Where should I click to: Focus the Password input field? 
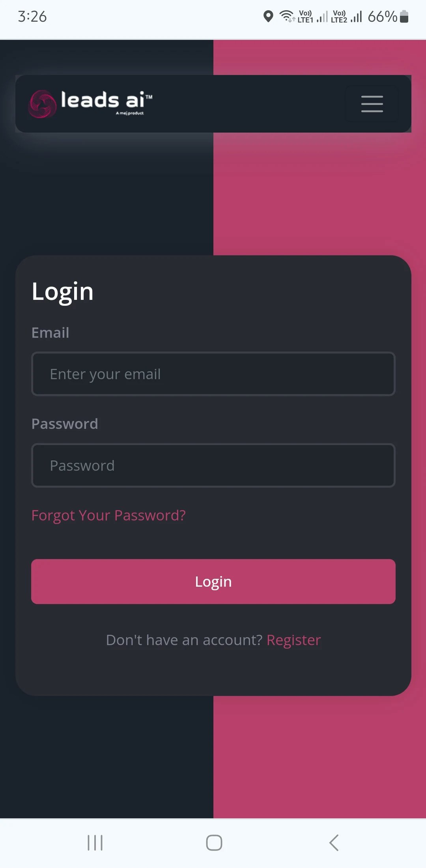(213, 465)
